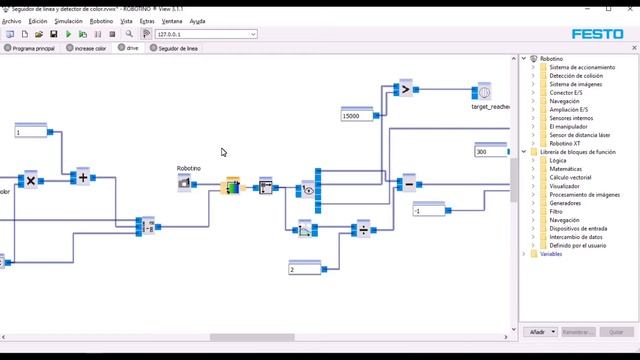The height and width of the screenshot is (360, 640).
Task: Collapse Librería de bloques de función node
Action: 524,152
